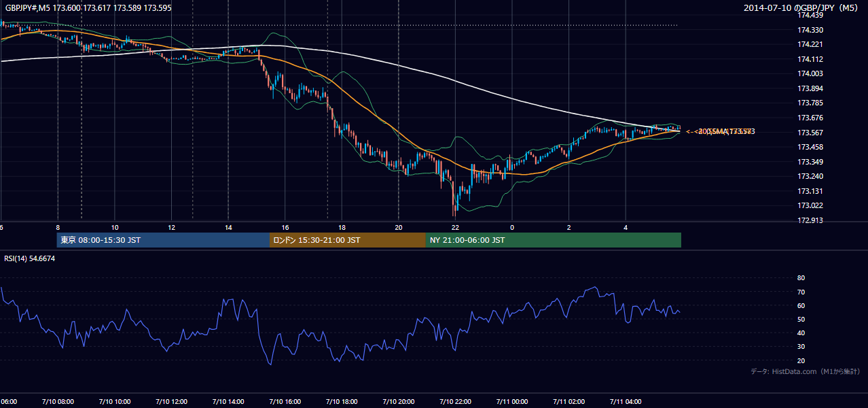The height and width of the screenshot is (408, 868).
Task: Click the 174.003 price axis label
Action: point(810,73)
